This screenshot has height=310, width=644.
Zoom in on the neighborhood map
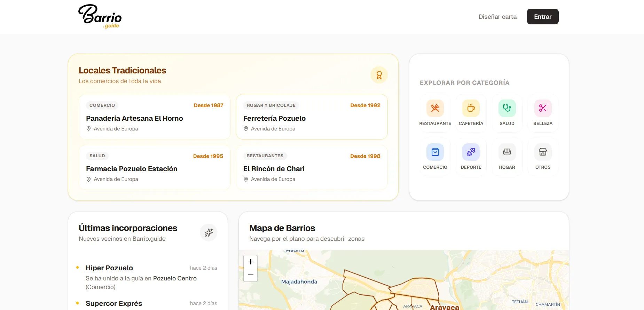click(x=251, y=262)
